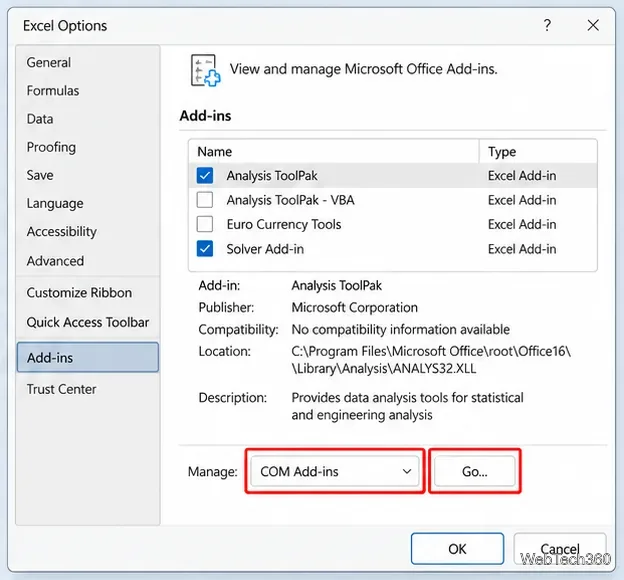Confirm with the OK button
The height and width of the screenshot is (580, 624).
[x=457, y=549]
